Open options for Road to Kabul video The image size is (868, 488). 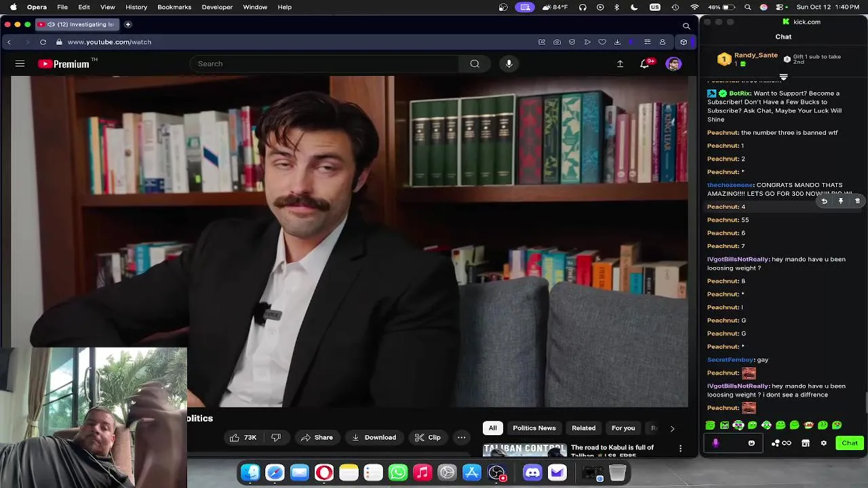(x=680, y=448)
